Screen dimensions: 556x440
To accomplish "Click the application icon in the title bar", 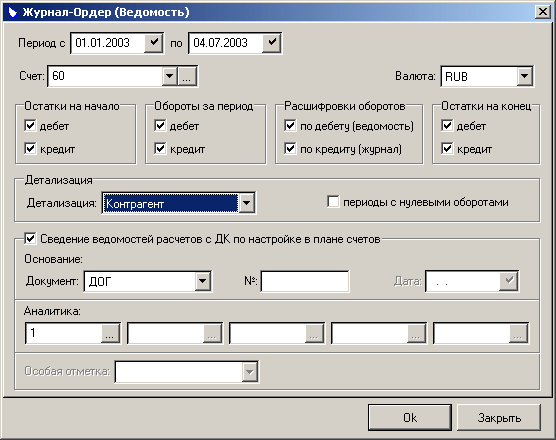I will [13, 12].
